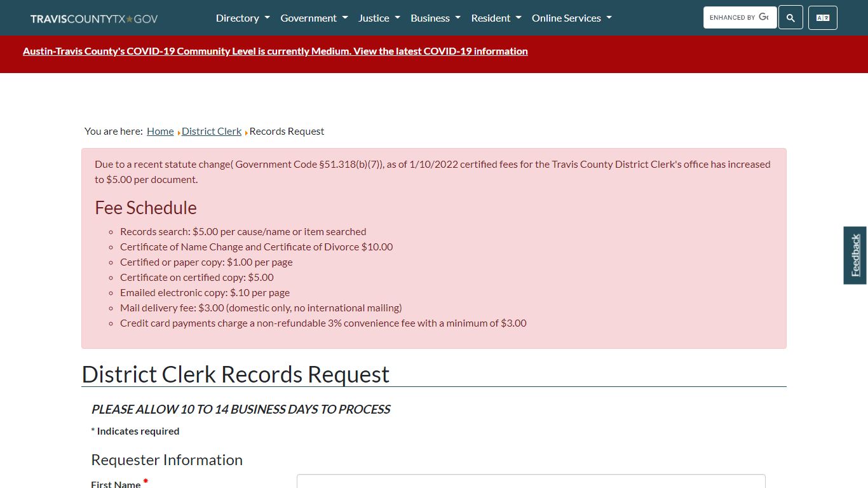Click the '* Indicates required' note
868x488 pixels.
135,431
